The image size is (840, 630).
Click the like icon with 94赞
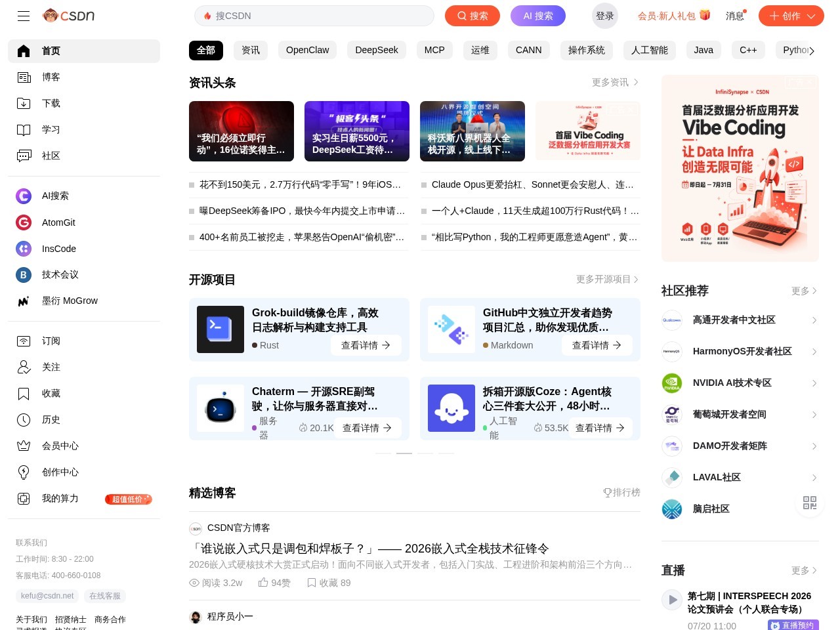point(263,582)
